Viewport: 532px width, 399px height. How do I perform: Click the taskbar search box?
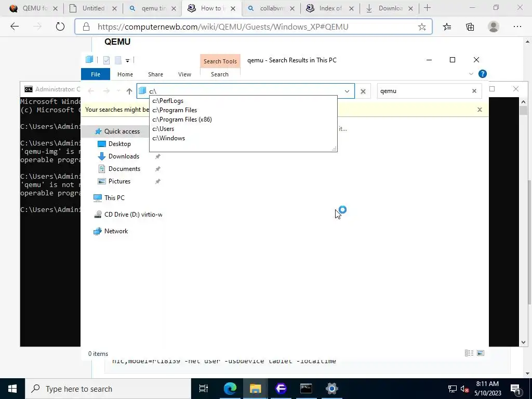click(108, 389)
